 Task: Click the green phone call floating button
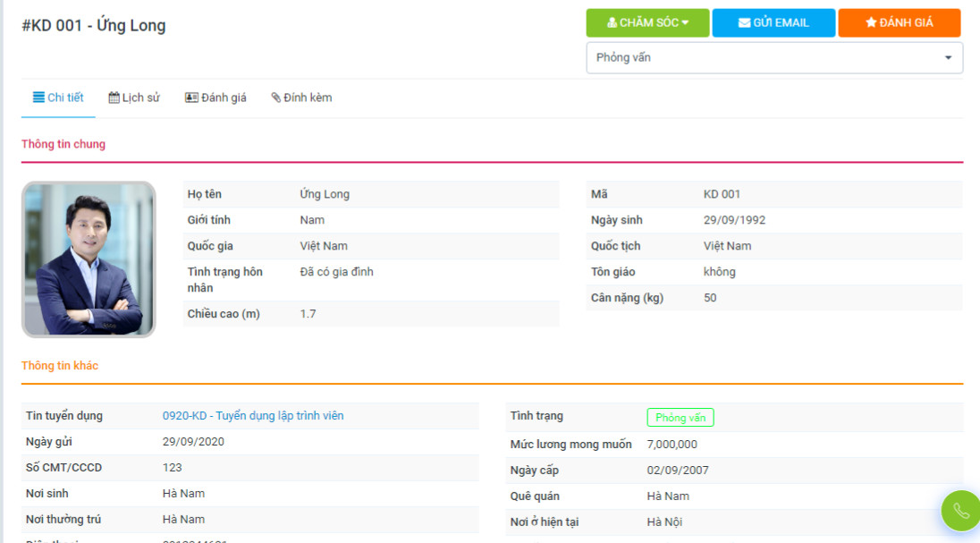tap(960, 511)
